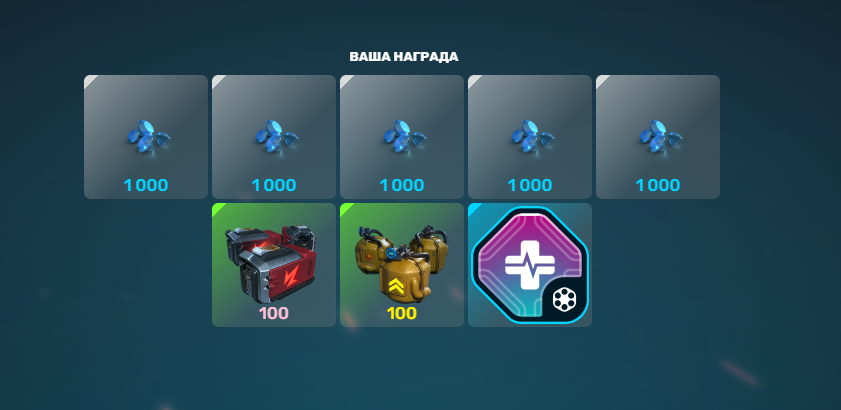
Task: Select the white medical cross module icon
Action: [x=522, y=263]
